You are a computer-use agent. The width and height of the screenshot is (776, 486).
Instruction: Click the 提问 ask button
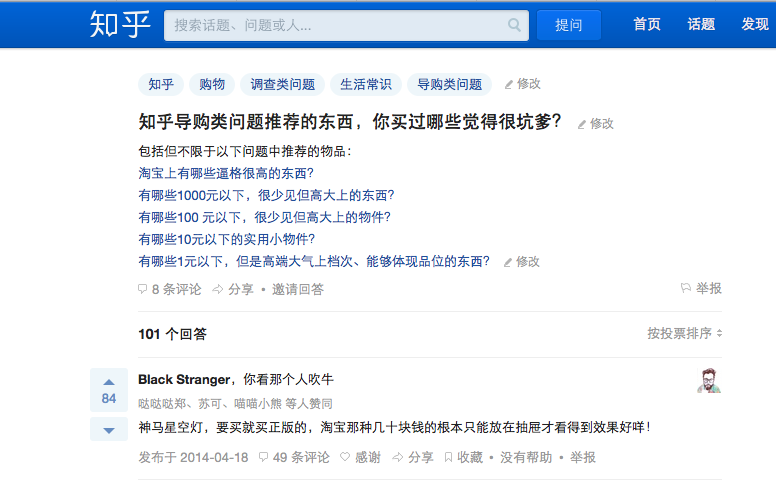[569, 25]
